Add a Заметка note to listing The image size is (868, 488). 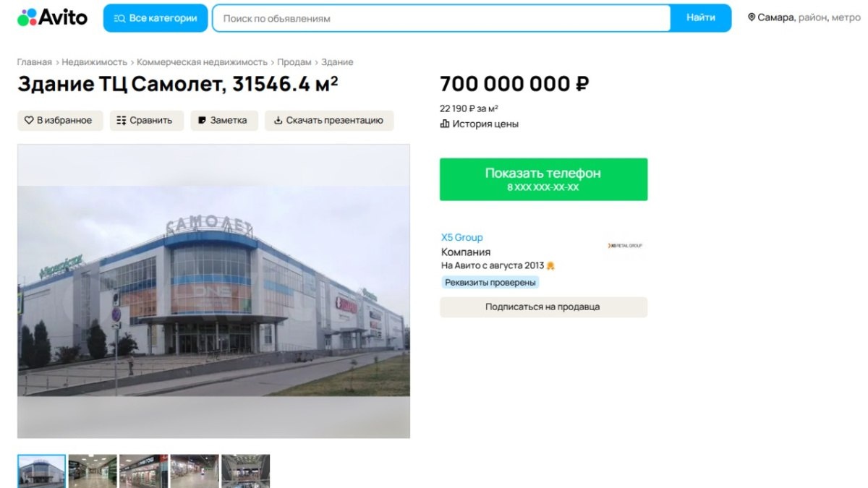[x=224, y=121]
